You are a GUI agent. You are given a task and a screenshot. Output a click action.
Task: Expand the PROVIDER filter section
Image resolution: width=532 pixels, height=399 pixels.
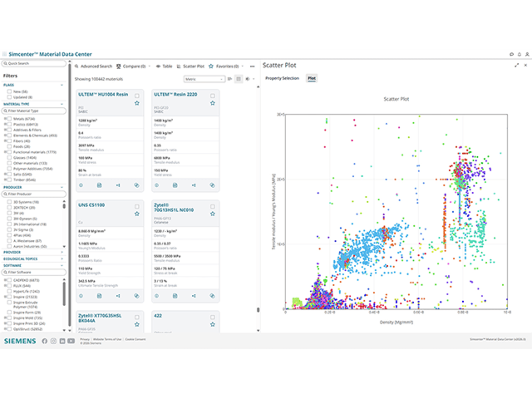click(62, 252)
